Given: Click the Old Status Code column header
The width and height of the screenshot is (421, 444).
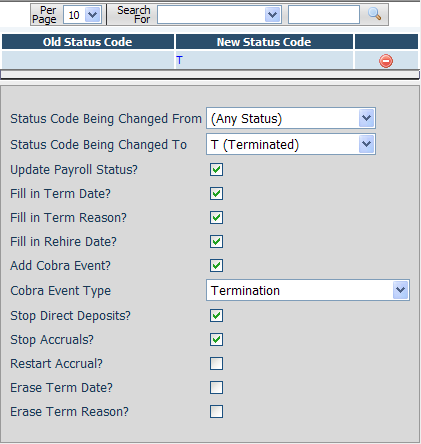Looking at the screenshot, I should (x=88, y=42).
